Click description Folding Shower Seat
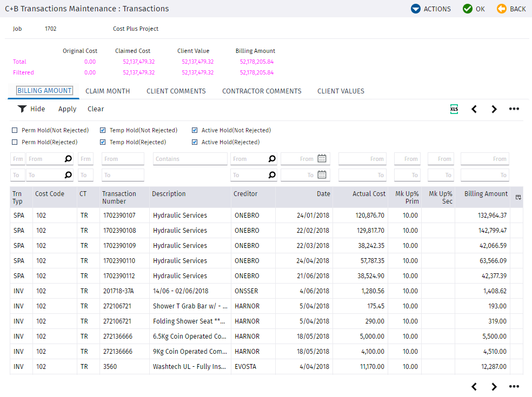532x397 pixels. [x=189, y=321]
